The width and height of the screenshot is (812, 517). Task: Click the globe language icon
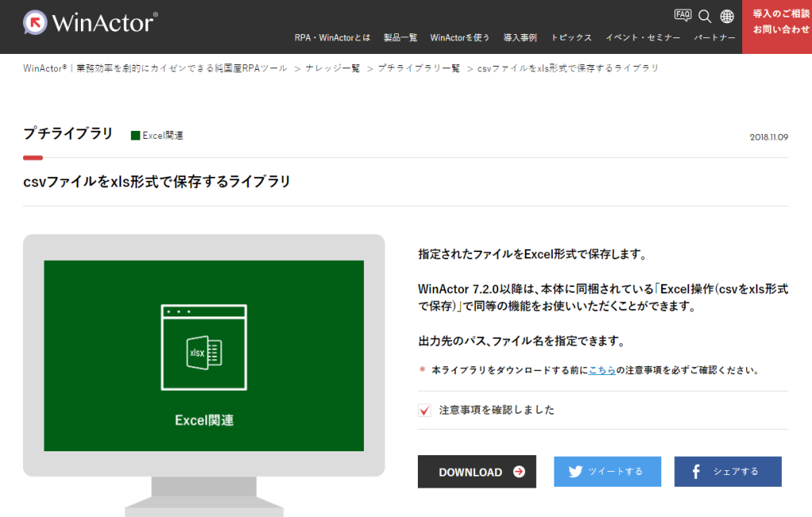coord(726,17)
